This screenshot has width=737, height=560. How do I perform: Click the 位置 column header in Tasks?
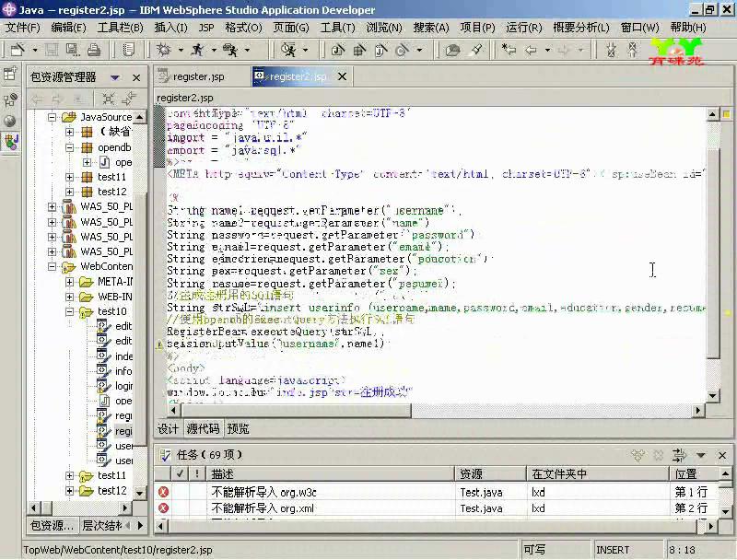(695, 474)
